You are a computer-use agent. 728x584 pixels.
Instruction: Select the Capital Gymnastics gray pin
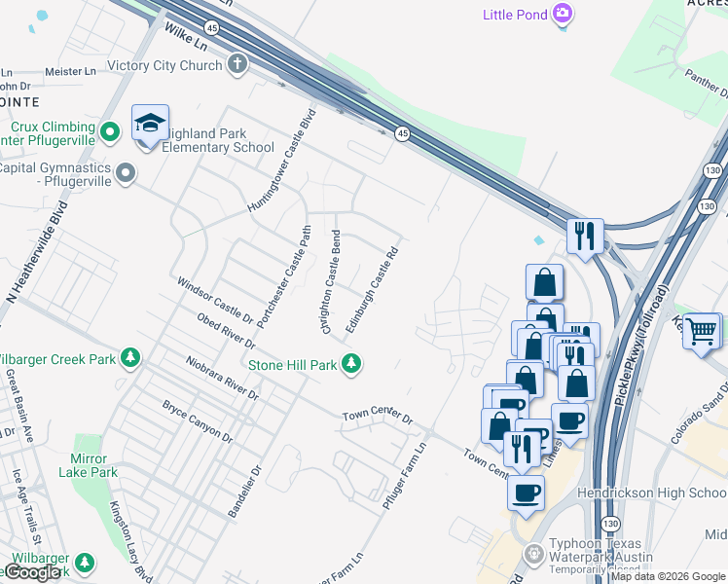pyautogui.click(x=126, y=173)
